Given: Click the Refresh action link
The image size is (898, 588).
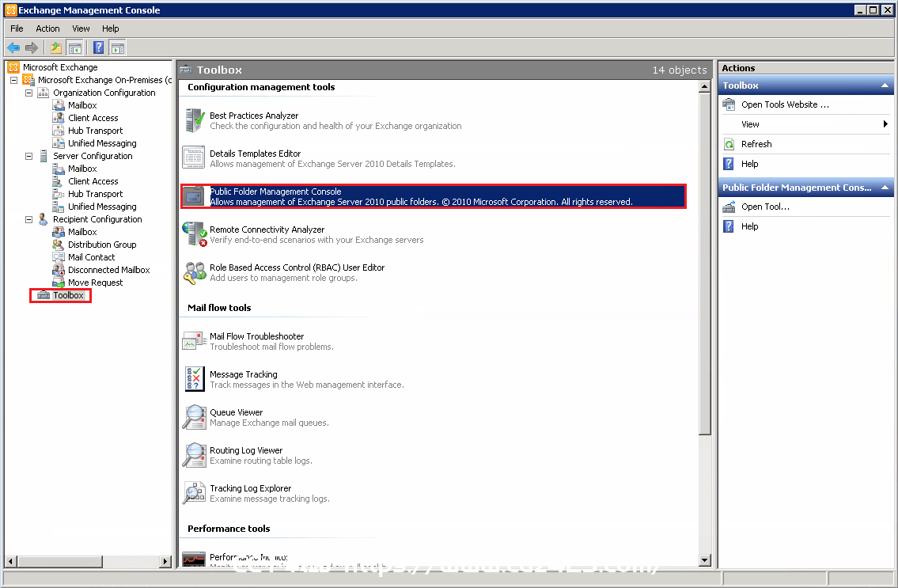Looking at the screenshot, I should coord(756,144).
